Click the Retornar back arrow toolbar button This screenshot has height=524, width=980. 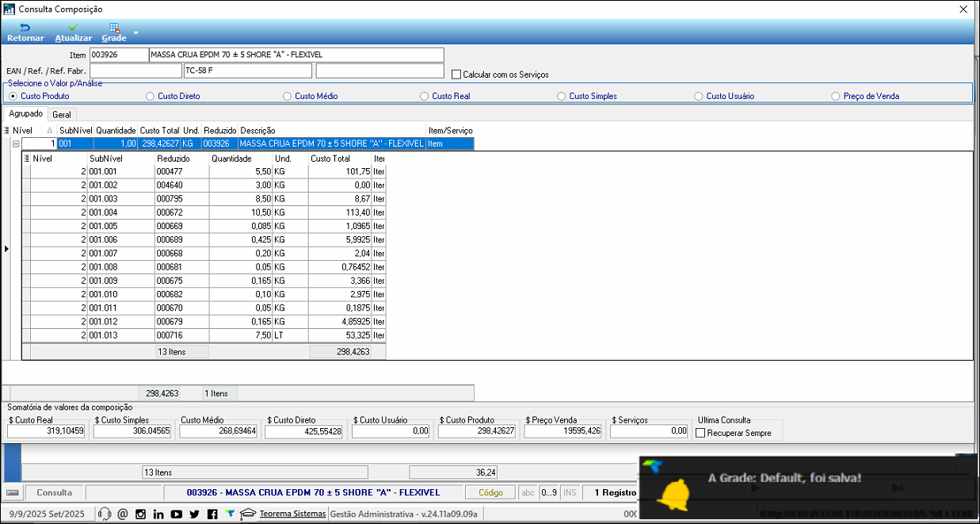25,33
